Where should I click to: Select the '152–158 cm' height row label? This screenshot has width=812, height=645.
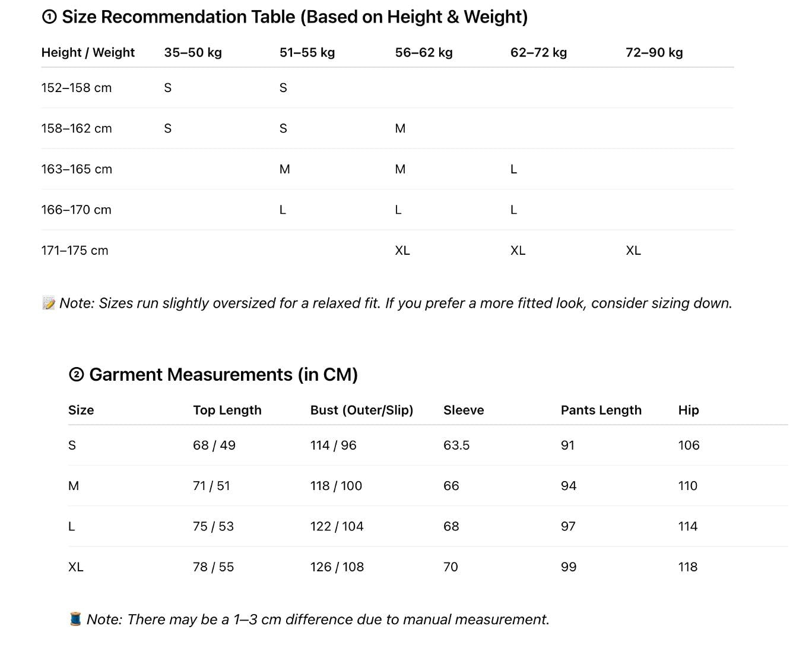(x=77, y=88)
